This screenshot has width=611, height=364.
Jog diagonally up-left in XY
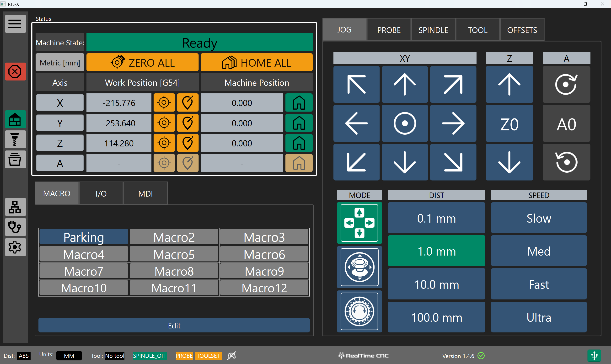coord(356,85)
